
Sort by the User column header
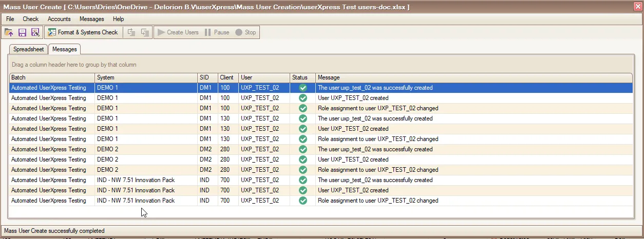(264, 77)
